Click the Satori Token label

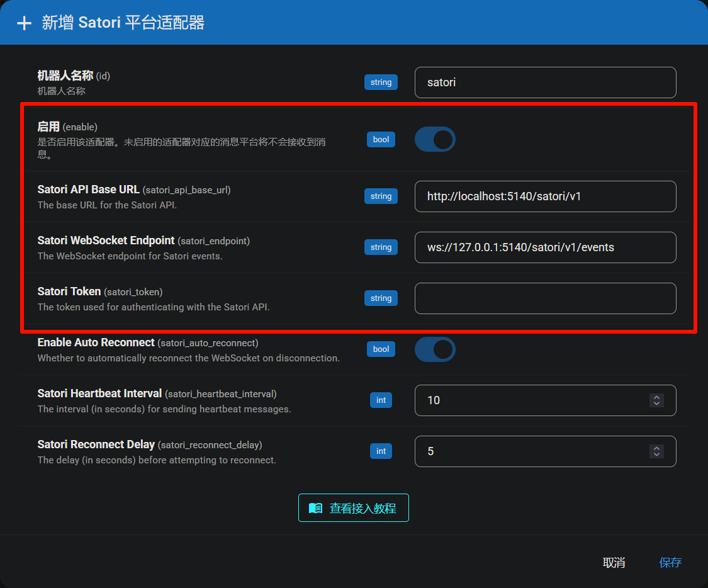[x=100, y=291]
